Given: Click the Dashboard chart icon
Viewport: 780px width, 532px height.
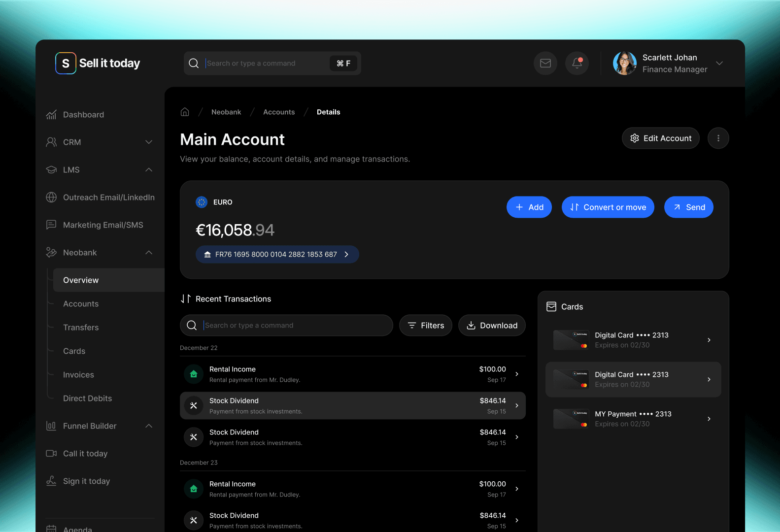Looking at the screenshot, I should tap(51, 115).
